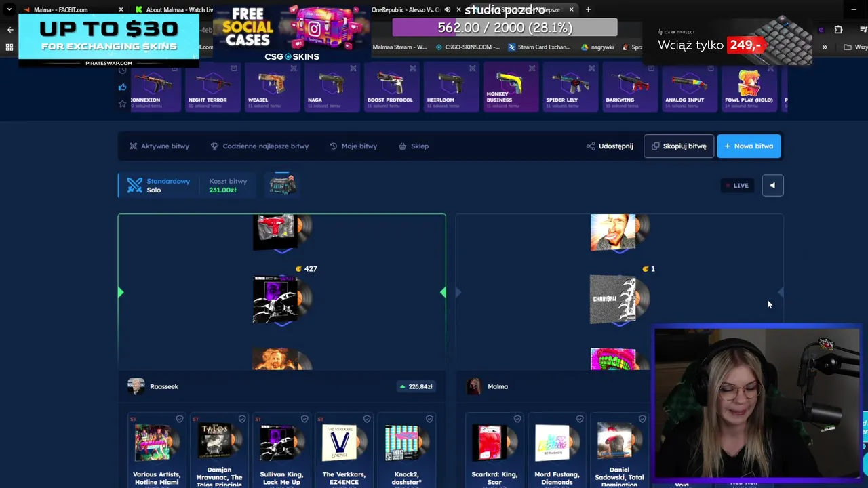Click the star icon left of live drops

pyautogui.click(x=122, y=104)
